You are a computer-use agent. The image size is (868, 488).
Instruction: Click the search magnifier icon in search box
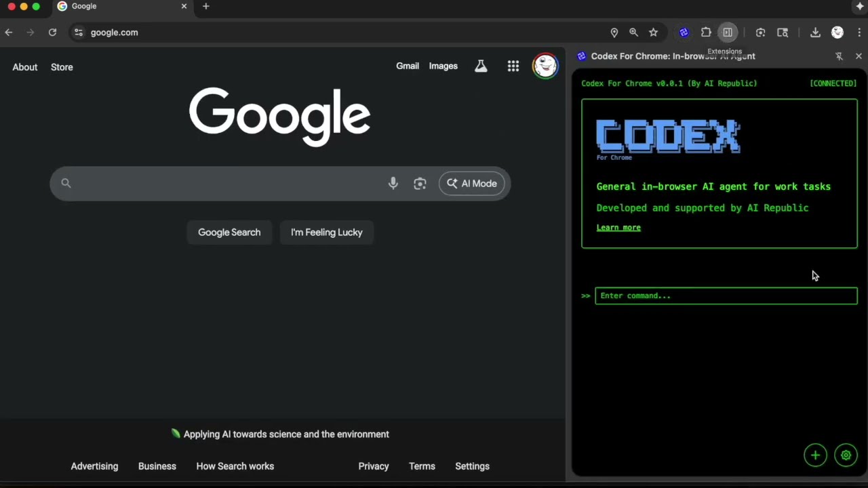coord(66,183)
